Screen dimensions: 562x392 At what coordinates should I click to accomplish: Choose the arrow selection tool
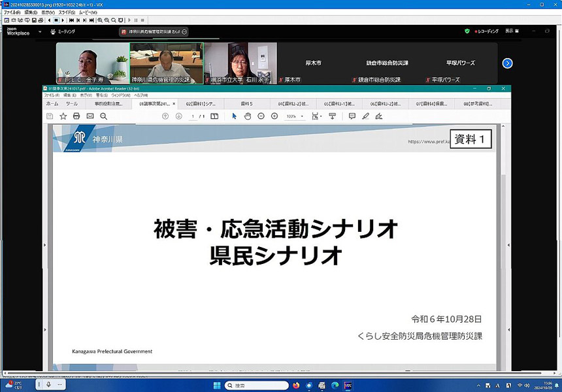coord(235,116)
